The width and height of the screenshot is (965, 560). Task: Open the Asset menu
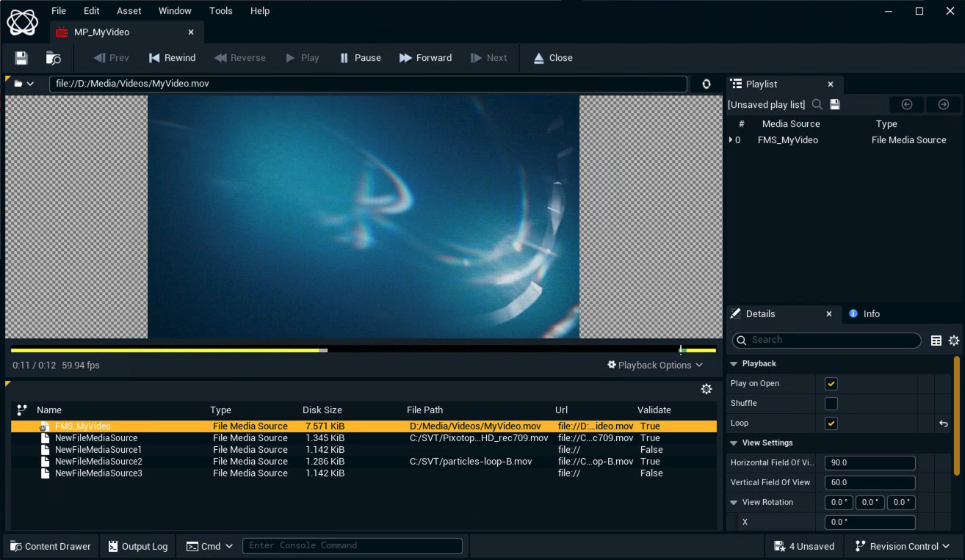click(129, 11)
